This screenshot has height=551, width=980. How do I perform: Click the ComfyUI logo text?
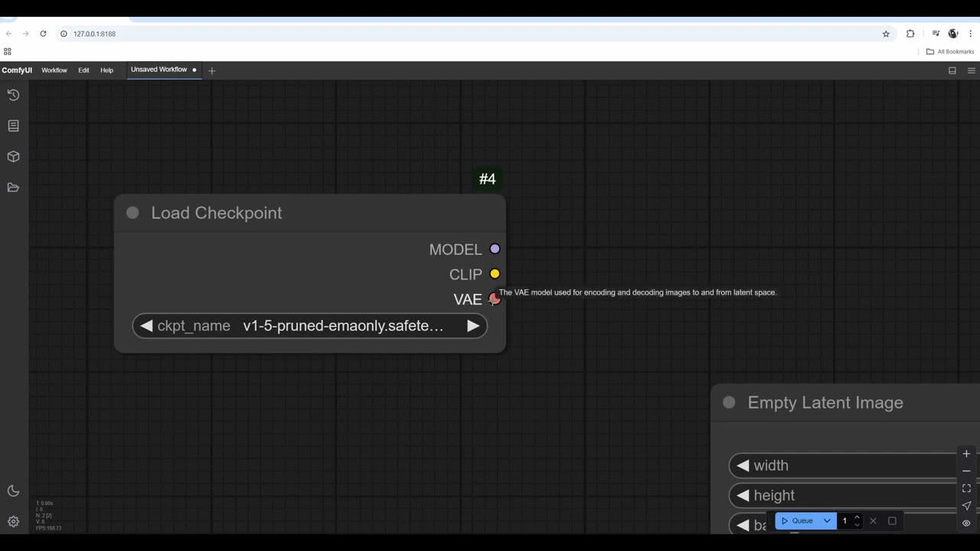point(17,70)
